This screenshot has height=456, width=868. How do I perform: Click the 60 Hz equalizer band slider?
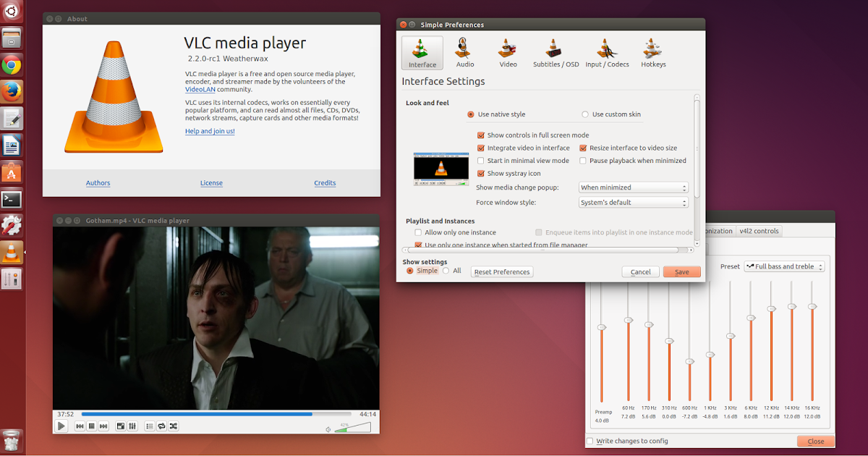click(x=628, y=340)
